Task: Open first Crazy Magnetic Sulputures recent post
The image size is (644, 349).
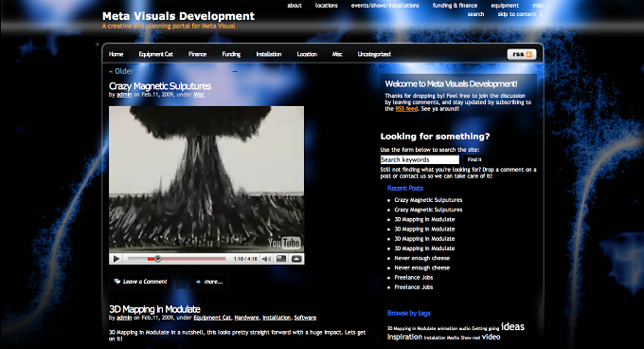Action: (428, 200)
